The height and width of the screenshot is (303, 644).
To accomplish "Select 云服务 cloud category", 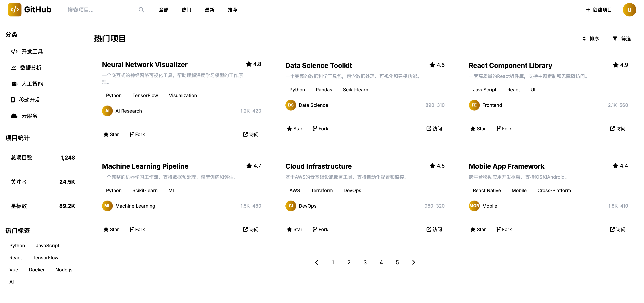I will [x=24, y=116].
